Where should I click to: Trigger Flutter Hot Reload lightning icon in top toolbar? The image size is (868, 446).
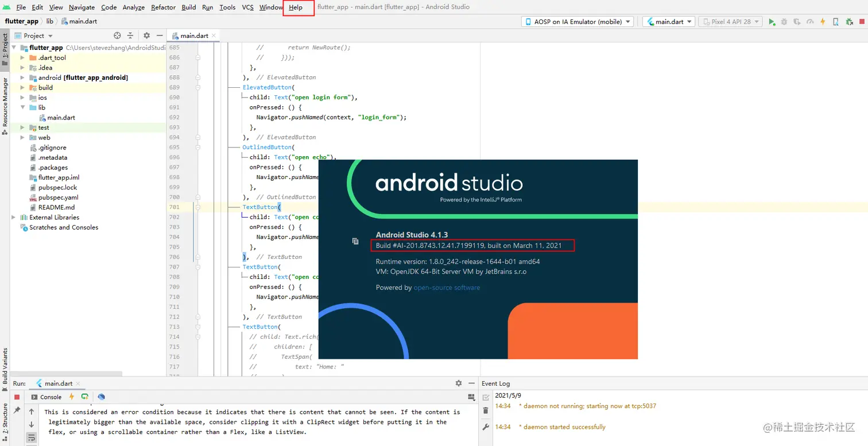tap(823, 22)
